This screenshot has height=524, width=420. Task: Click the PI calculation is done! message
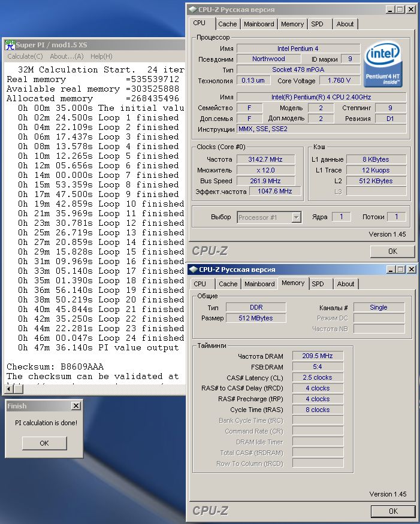(x=46, y=423)
